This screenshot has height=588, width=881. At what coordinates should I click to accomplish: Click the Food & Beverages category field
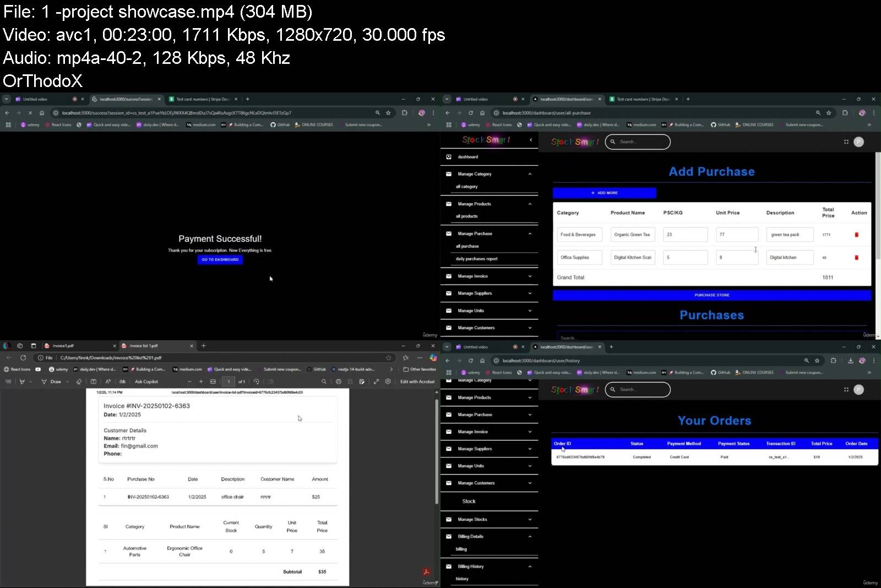[x=579, y=235]
